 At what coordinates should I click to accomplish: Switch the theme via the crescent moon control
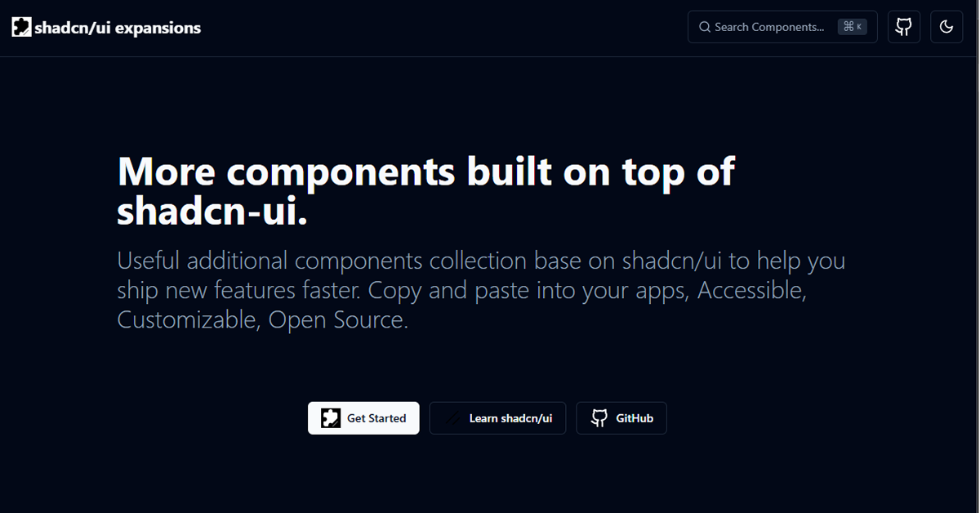(x=946, y=26)
